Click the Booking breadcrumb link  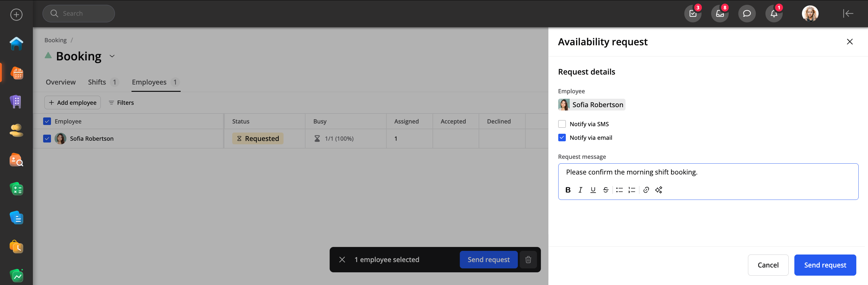[55, 40]
